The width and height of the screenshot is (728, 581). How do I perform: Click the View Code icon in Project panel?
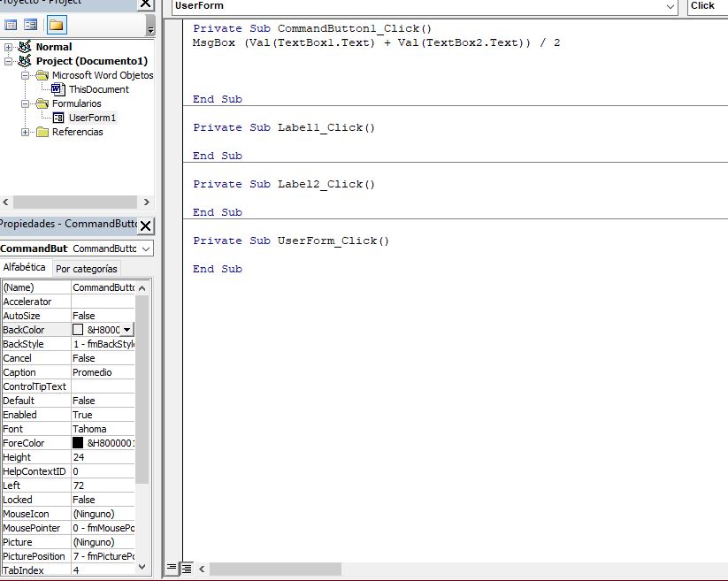pyautogui.click(x=11, y=25)
